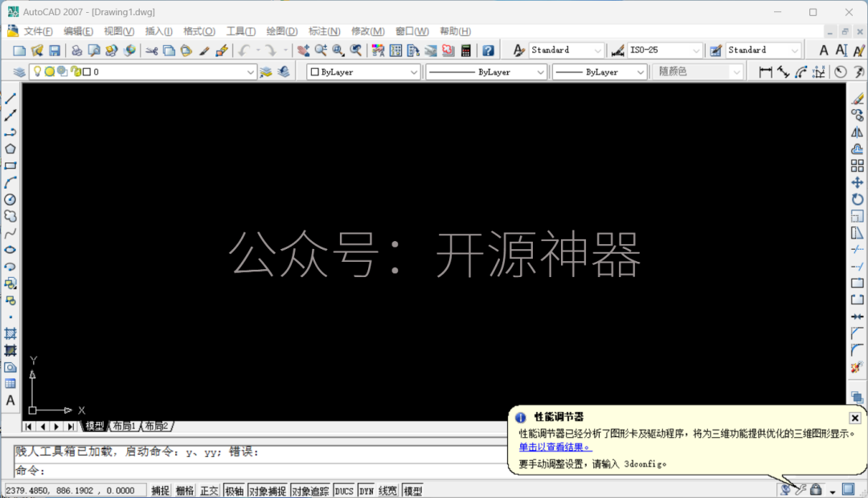Click the Rotate tool

pyautogui.click(x=858, y=199)
